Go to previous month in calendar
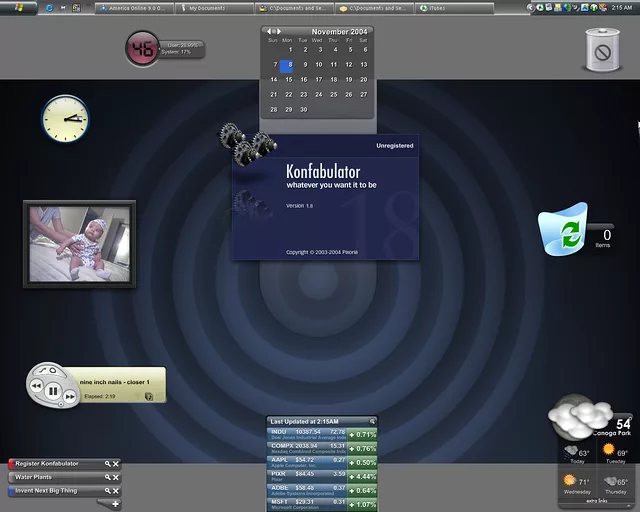 tap(268, 31)
